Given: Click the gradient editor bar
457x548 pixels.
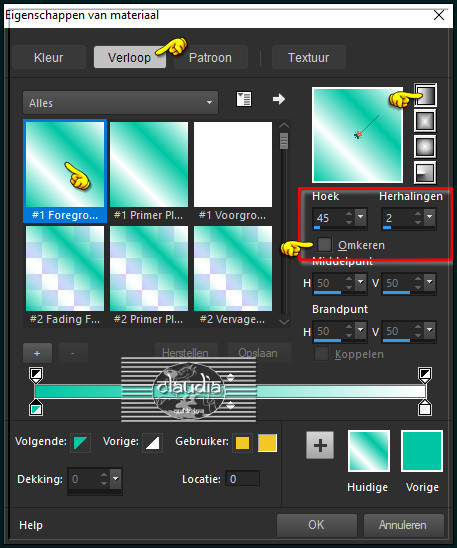Looking at the screenshot, I should 231,391.
